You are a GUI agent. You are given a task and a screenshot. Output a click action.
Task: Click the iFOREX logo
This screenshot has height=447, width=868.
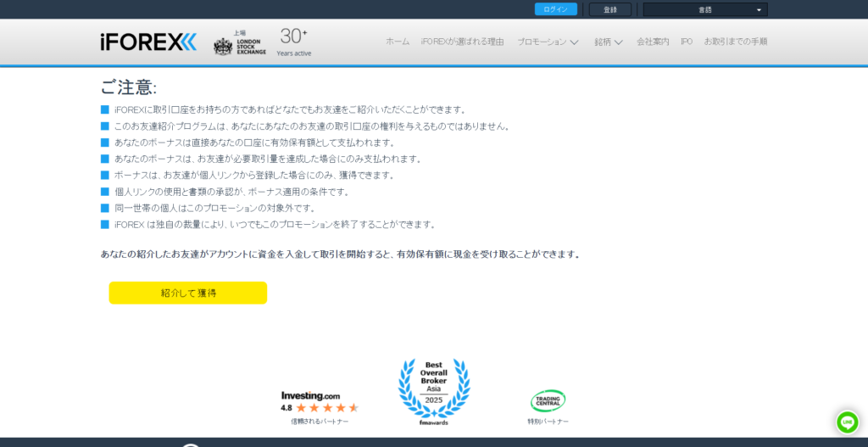(x=148, y=42)
